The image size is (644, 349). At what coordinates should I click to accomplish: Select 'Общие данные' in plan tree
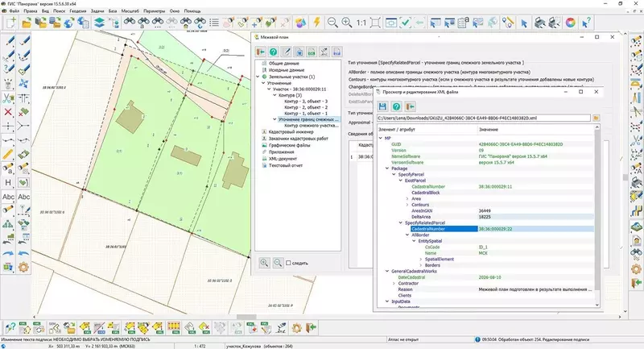(284, 64)
